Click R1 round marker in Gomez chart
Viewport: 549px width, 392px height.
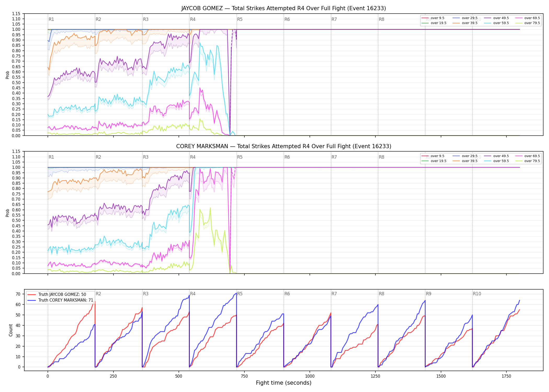[51, 19]
